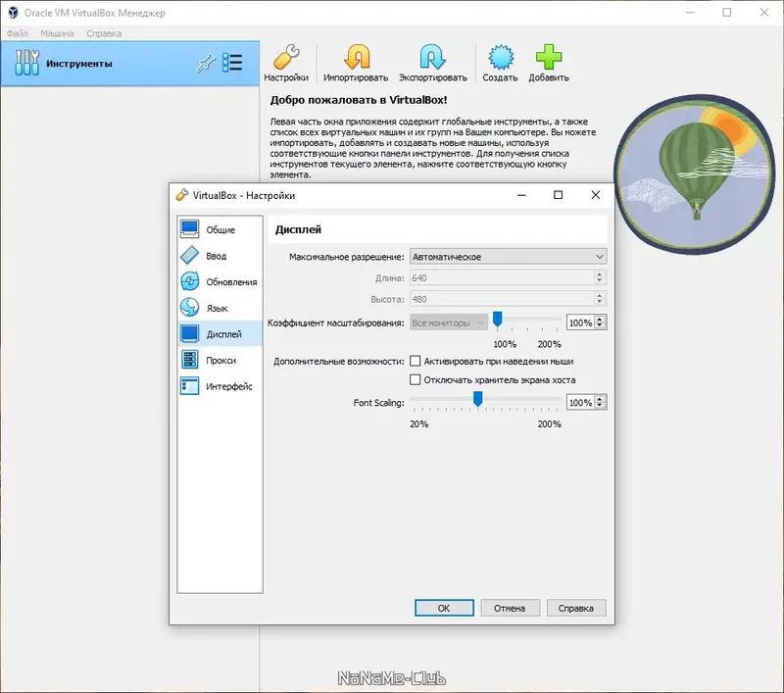The image size is (784, 693).
Task: Select Обновления refresh icon
Action: pyautogui.click(x=189, y=281)
